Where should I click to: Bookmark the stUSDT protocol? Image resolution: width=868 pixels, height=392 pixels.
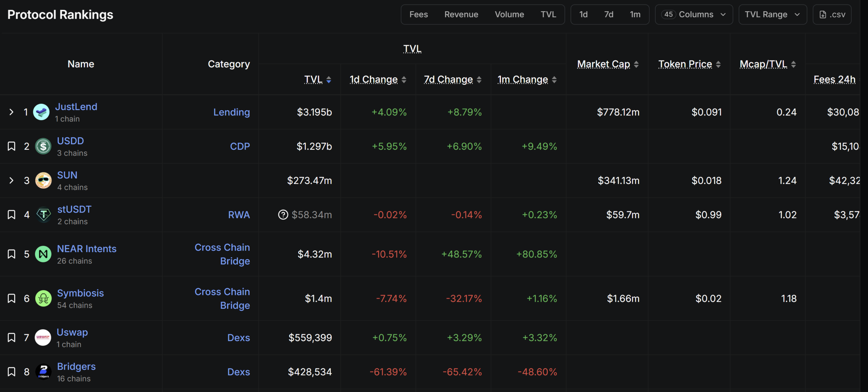click(12, 215)
